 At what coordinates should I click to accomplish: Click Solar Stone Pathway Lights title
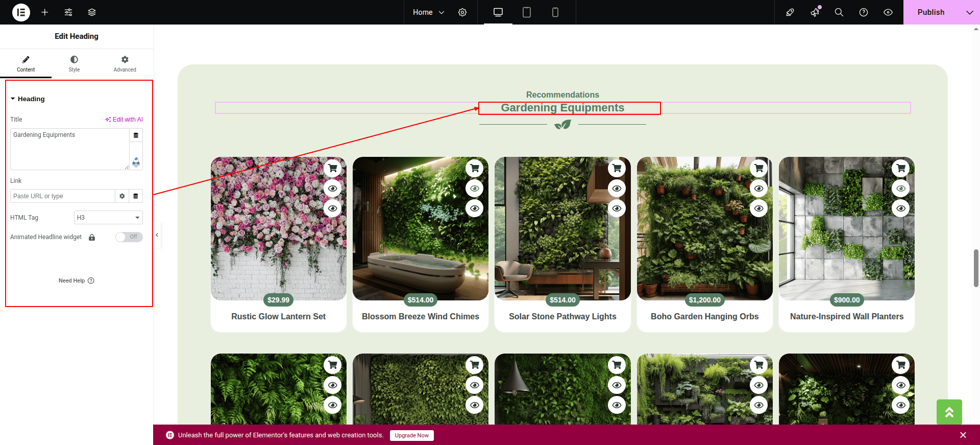(562, 317)
